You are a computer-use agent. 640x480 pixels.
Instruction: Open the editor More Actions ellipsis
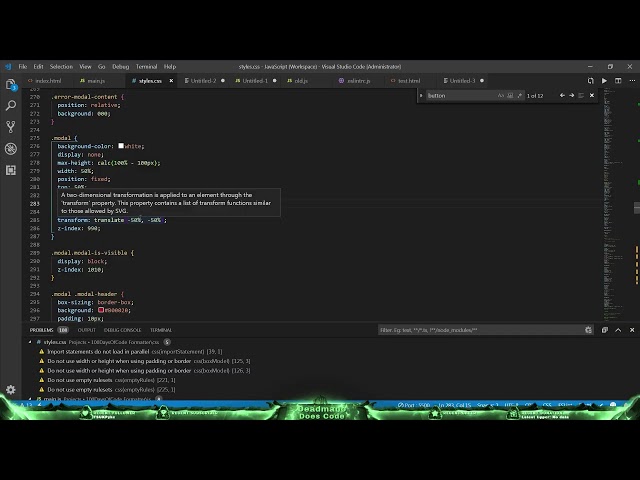tap(632, 81)
